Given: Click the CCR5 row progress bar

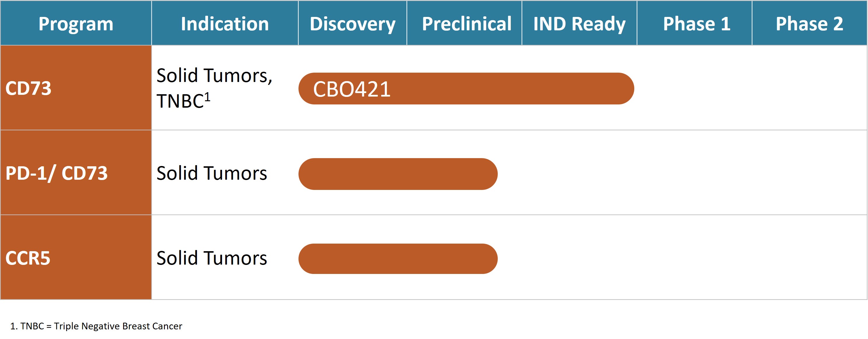Looking at the screenshot, I should pyautogui.click(x=398, y=259).
